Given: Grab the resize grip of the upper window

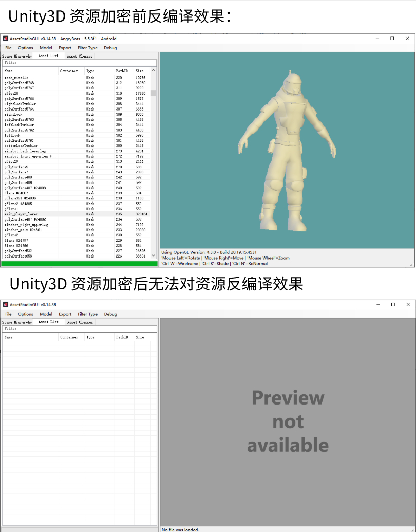Looking at the screenshot, I should (412, 264).
